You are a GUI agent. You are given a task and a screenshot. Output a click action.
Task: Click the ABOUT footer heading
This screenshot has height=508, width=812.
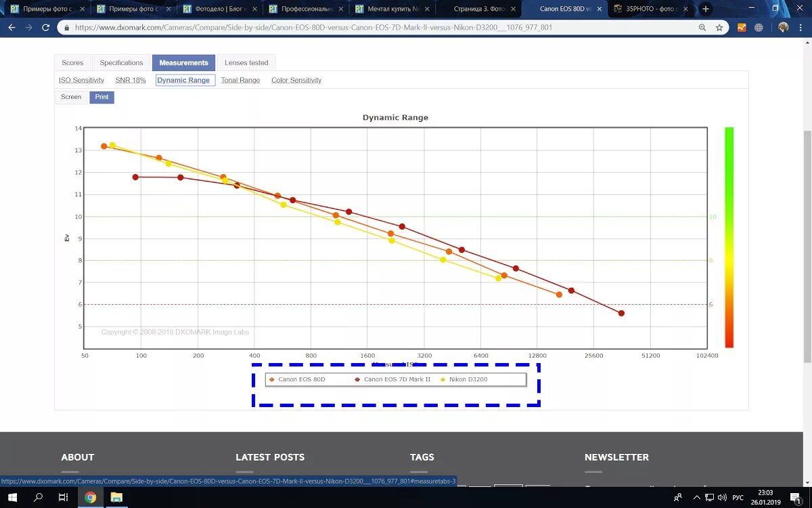coord(78,457)
